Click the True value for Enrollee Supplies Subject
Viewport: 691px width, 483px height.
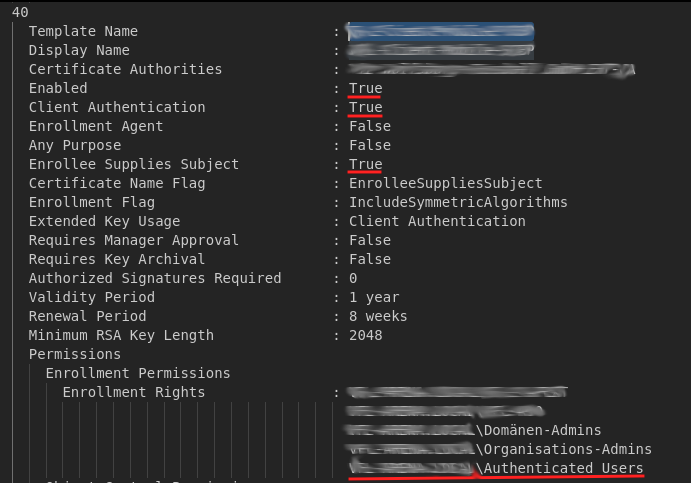click(365, 165)
